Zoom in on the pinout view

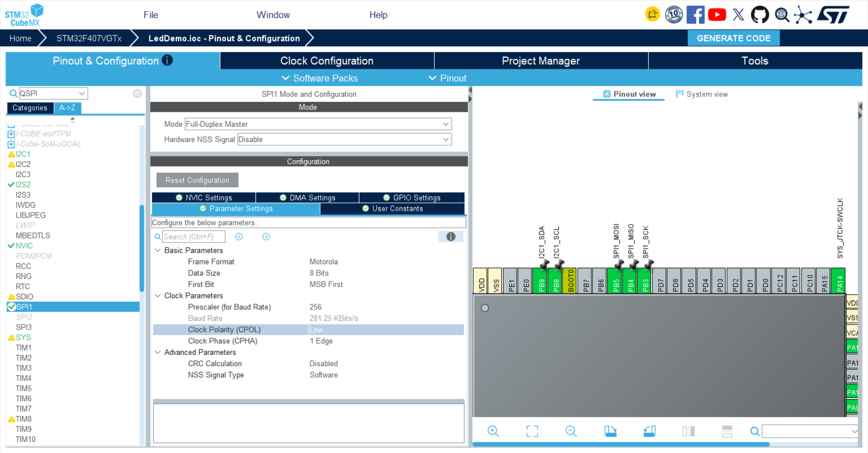coord(493,431)
